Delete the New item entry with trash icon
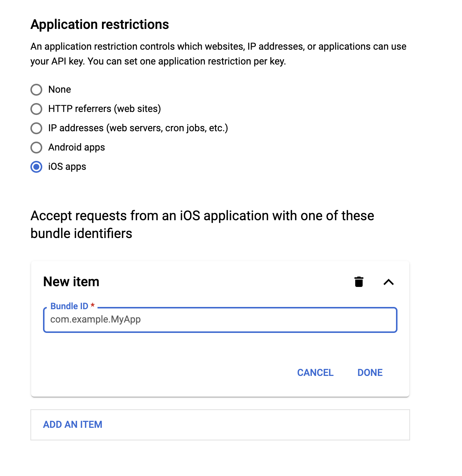This screenshot has width=462, height=476. click(359, 282)
